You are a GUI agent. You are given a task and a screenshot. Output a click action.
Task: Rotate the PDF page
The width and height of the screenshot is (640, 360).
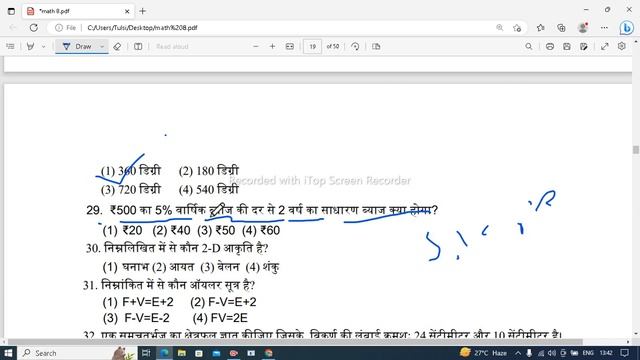(x=355, y=47)
